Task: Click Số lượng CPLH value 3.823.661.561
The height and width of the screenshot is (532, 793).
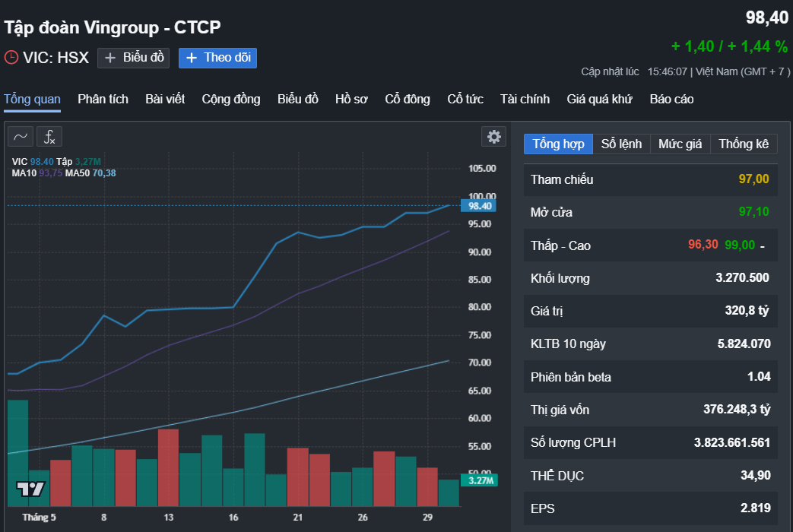Action: 732,442
